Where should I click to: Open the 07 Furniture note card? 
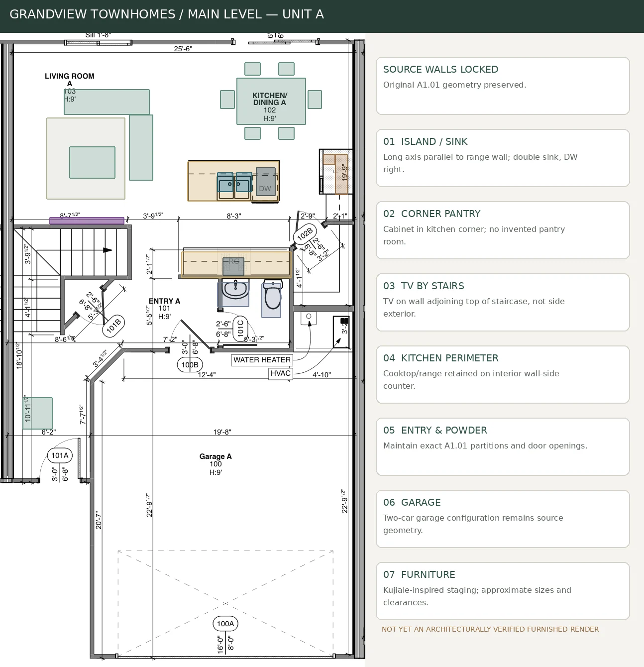(x=503, y=591)
